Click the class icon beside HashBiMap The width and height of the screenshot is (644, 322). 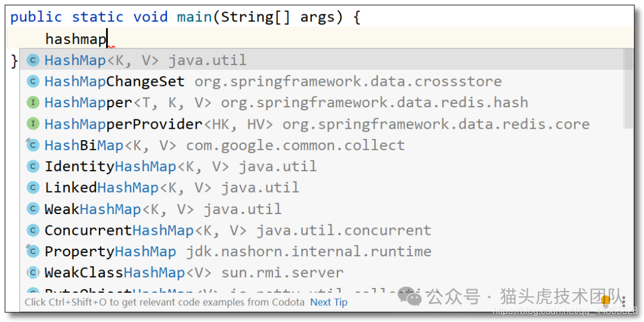pyautogui.click(x=32, y=145)
